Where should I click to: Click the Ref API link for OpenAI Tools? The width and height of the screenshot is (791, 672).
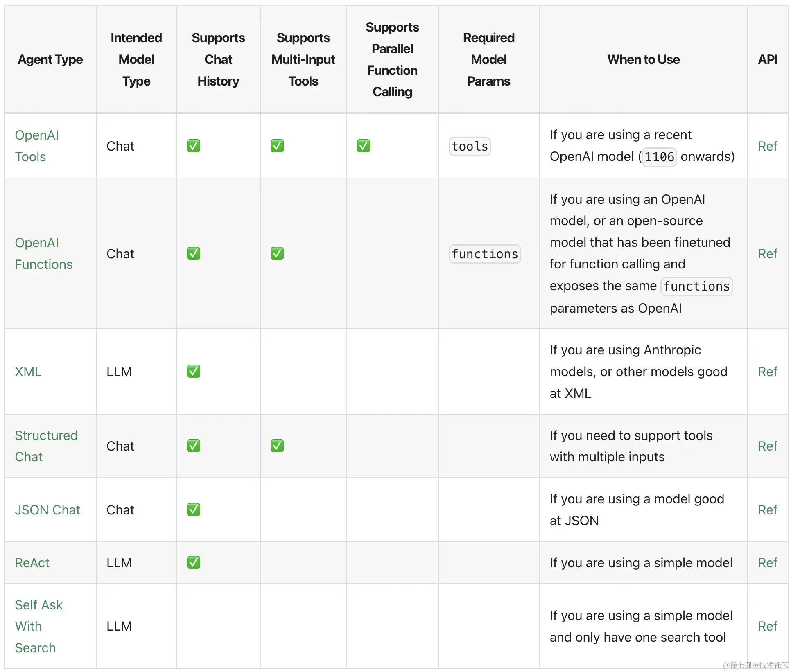tap(767, 146)
